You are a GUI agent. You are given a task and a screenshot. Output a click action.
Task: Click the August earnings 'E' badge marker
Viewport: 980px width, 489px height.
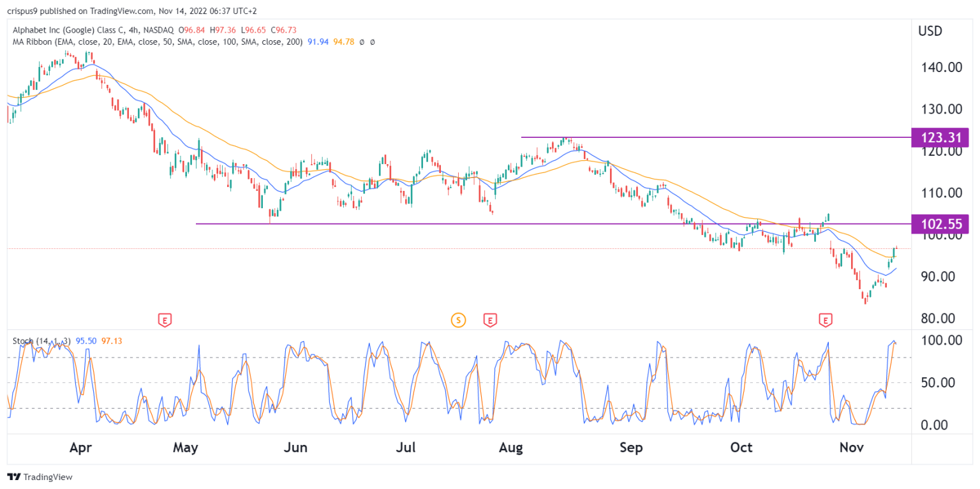(490, 320)
